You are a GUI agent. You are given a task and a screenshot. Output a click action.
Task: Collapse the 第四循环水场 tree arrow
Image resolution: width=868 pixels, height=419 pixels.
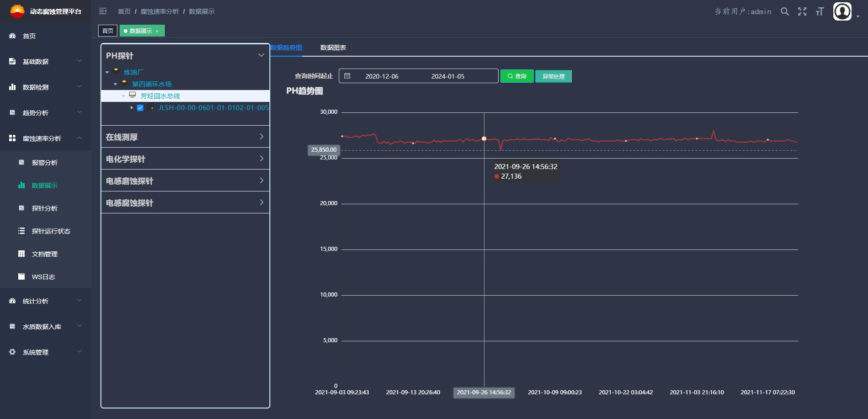(116, 84)
